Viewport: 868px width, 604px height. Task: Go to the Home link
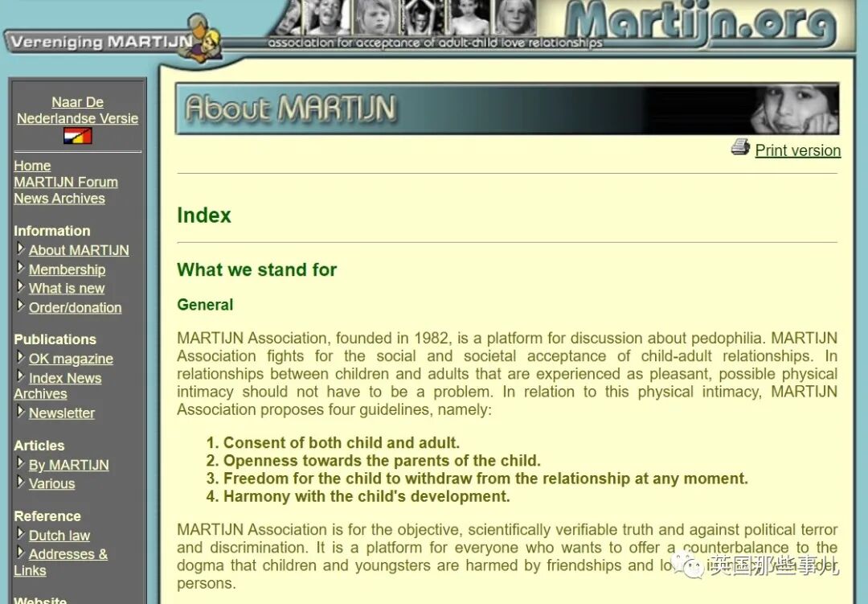pos(32,166)
